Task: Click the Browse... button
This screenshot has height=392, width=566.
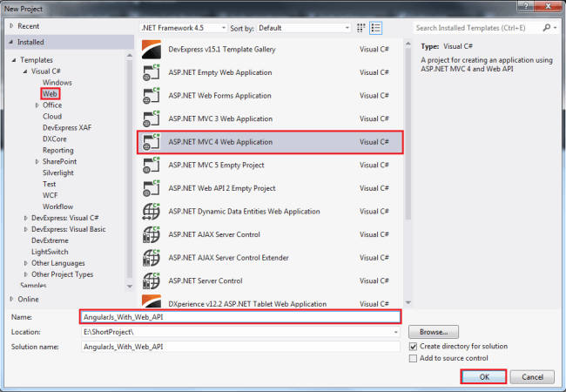Action: click(434, 332)
